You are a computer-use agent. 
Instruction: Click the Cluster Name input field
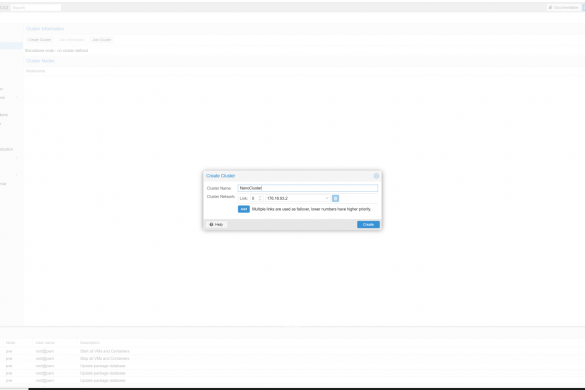pos(308,188)
